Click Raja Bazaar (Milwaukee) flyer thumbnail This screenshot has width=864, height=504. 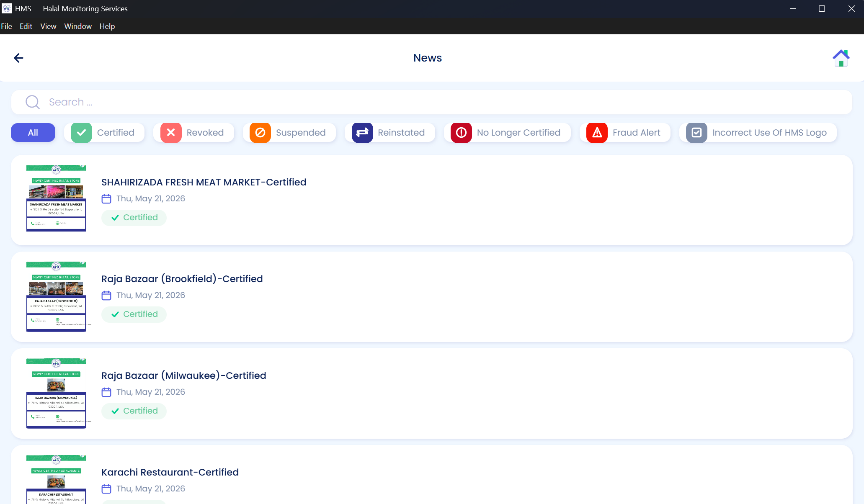pyautogui.click(x=56, y=393)
